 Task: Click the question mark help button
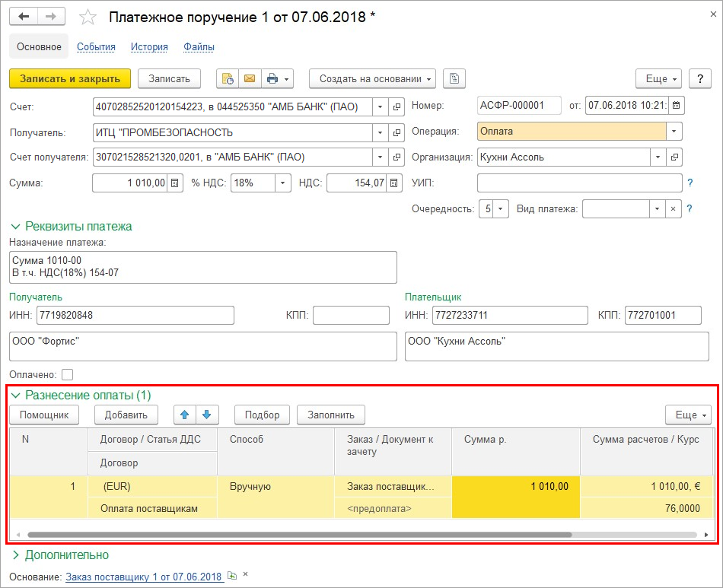click(x=699, y=78)
